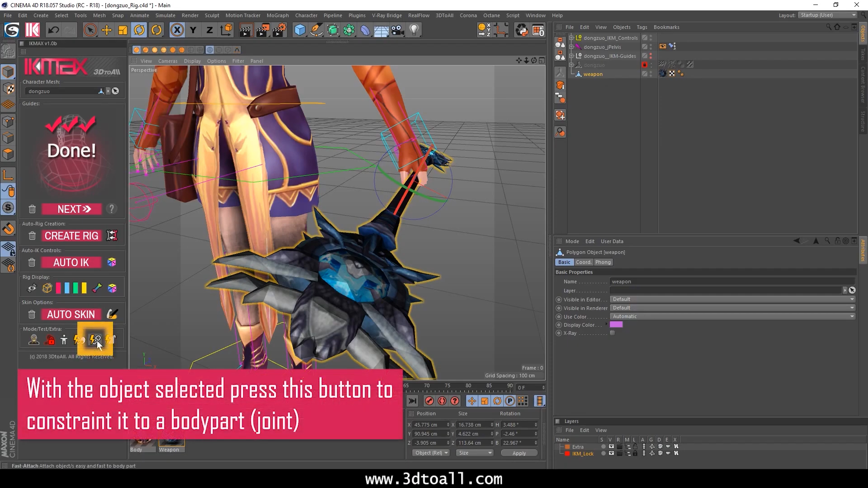Toggle the Z axis lock button
Screen dimensions: 868x488
[x=209, y=30]
